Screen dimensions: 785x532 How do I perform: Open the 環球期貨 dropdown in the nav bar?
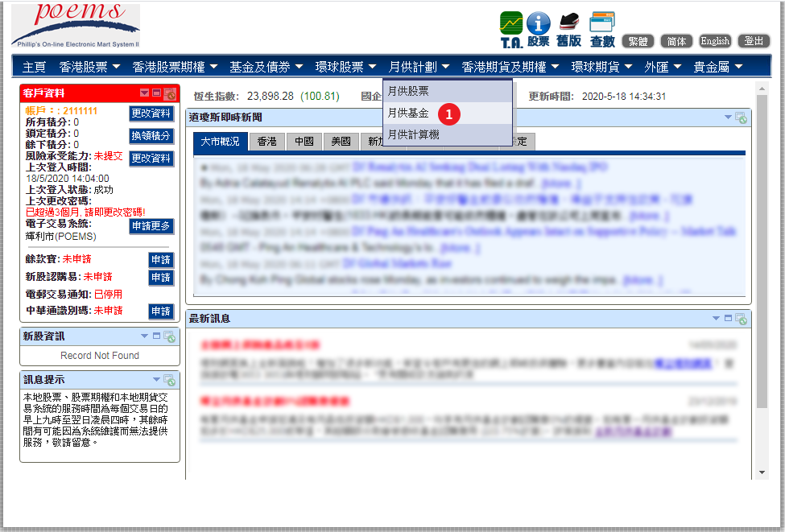coord(601,66)
